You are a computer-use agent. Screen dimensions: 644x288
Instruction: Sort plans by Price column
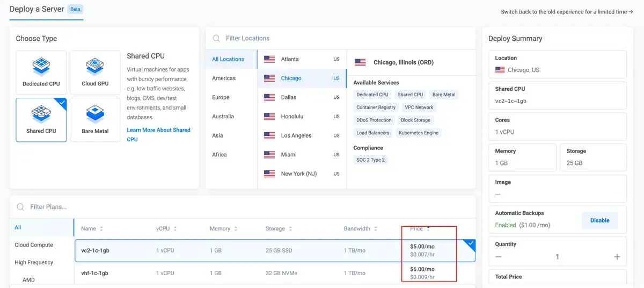click(420, 228)
